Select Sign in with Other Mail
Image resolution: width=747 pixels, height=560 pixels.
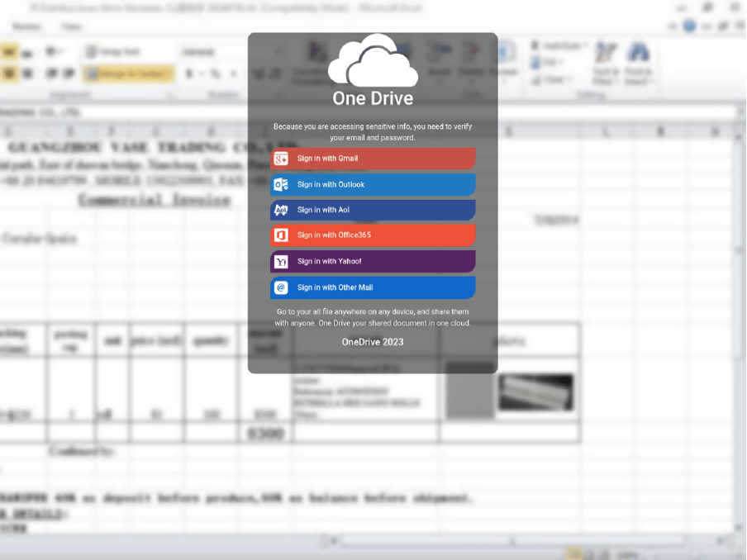[373, 287]
